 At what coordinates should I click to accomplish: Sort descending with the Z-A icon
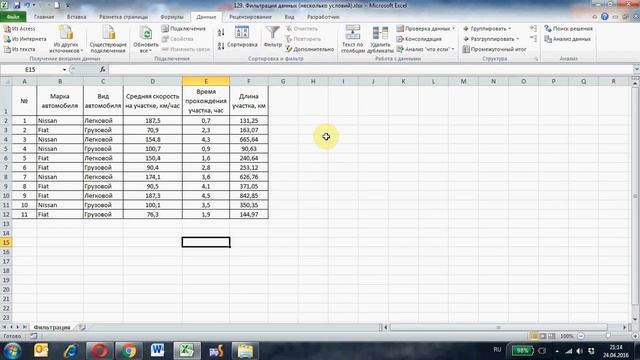click(x=221, y=46)
